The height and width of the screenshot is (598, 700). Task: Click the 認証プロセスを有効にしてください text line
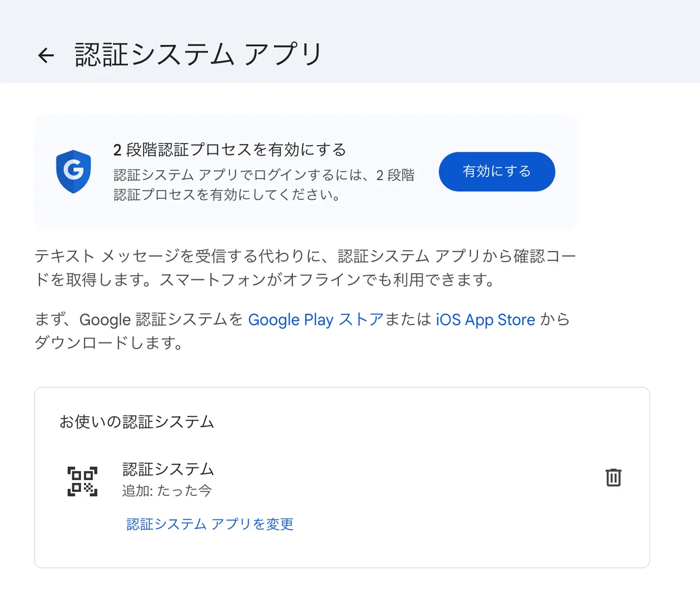pos(227,195)
